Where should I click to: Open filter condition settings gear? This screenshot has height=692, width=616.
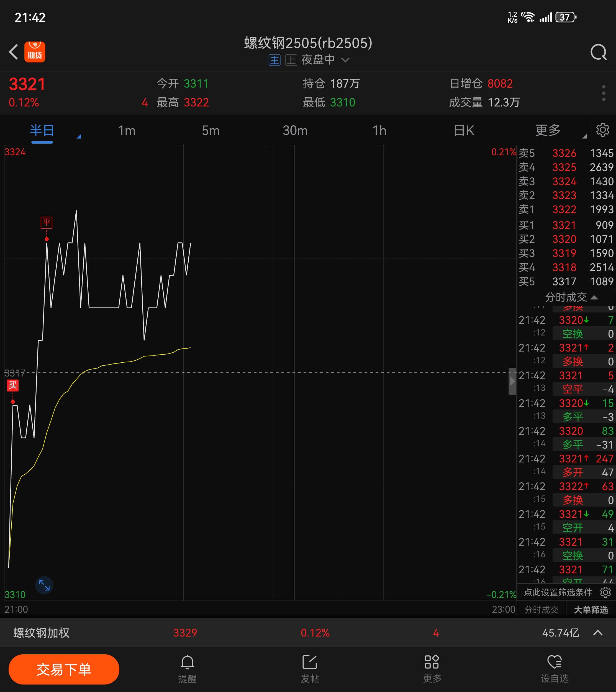point(605,592)
